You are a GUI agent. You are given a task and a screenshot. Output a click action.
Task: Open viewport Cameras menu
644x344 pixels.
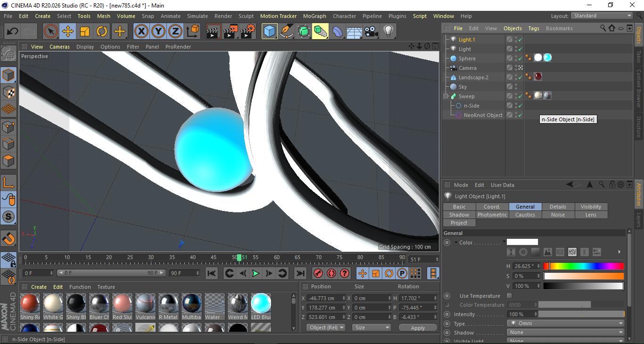pos(59,47)
